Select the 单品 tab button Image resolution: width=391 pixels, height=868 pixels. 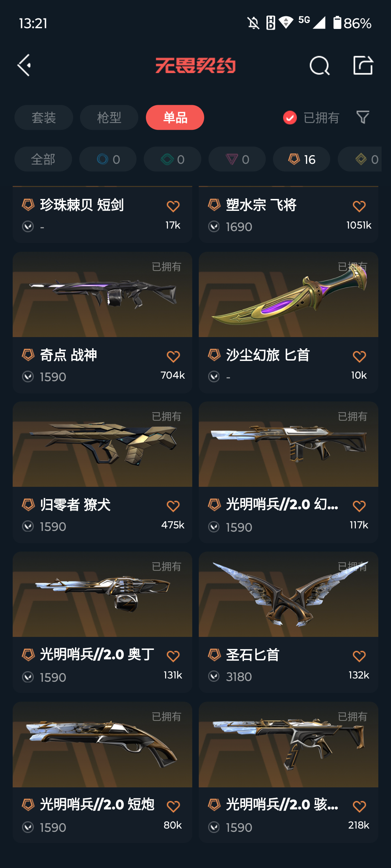click(175, 118)
